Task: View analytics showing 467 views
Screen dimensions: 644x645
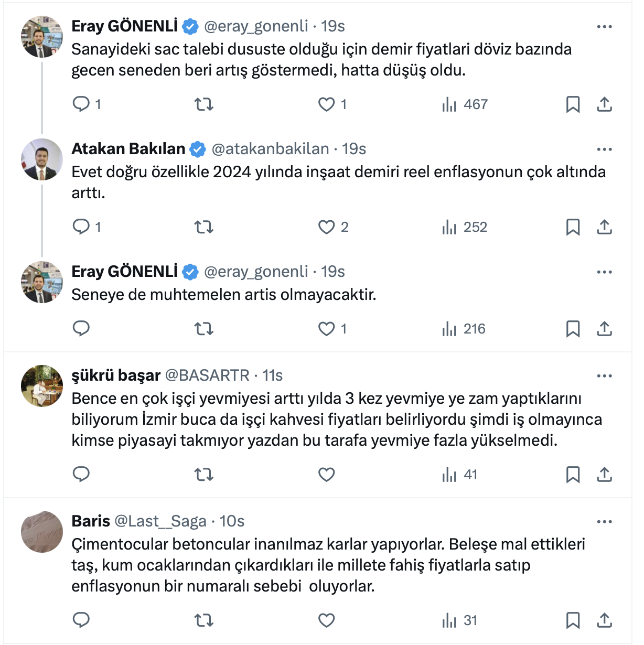Action: pyautogui.click(x=465, y=104)
